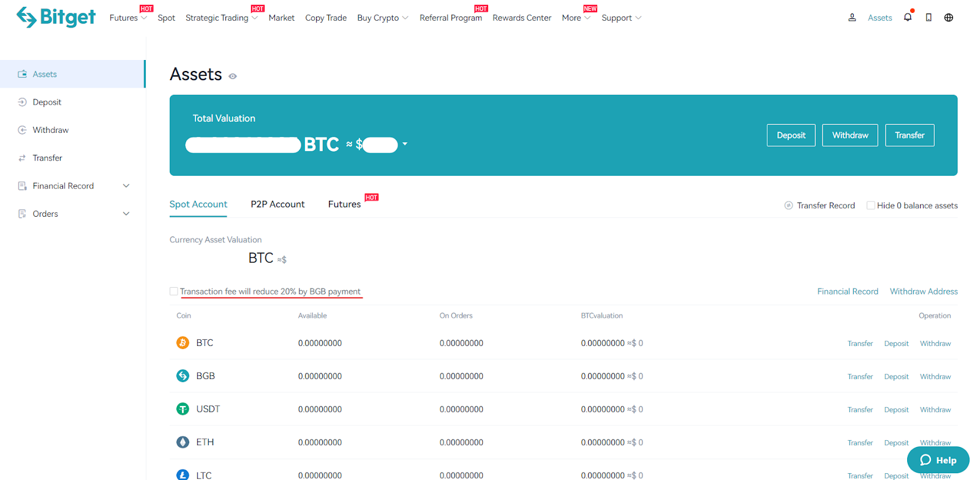Open the notifications bell icon
Image resolution: width=980 pixels, height=480 pixels.
908,17
